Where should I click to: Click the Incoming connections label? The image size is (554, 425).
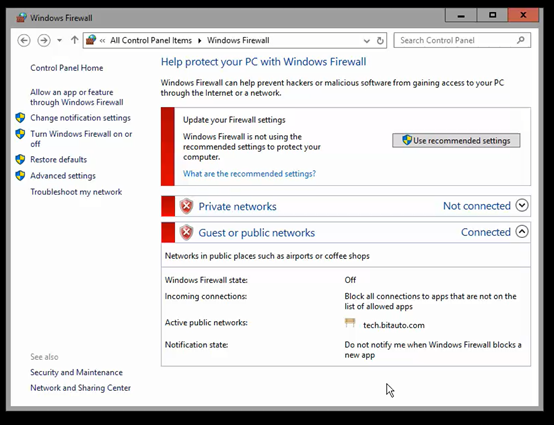click(206, 296)
